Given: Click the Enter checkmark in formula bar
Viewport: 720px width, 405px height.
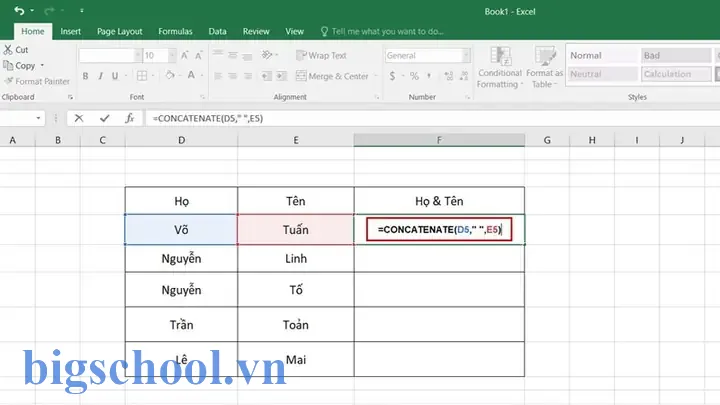Looking at the screenshot, I should 105,118.
